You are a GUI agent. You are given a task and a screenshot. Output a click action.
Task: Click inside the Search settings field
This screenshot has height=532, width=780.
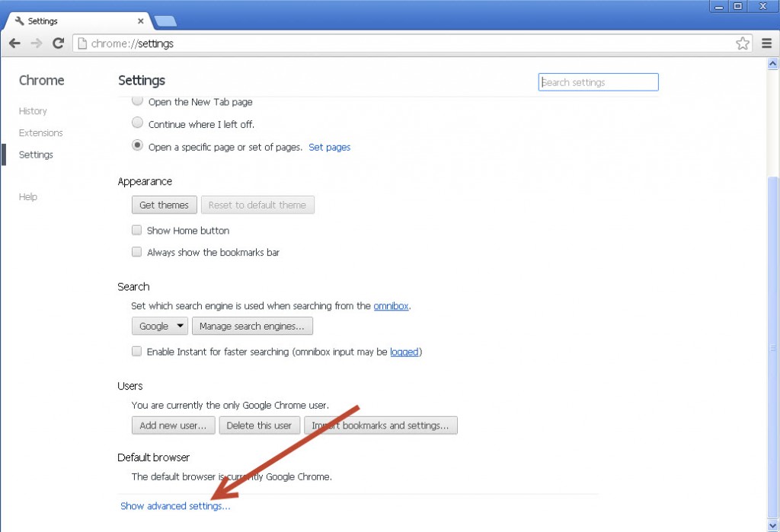pyautogui.click(x=598, y=81)
